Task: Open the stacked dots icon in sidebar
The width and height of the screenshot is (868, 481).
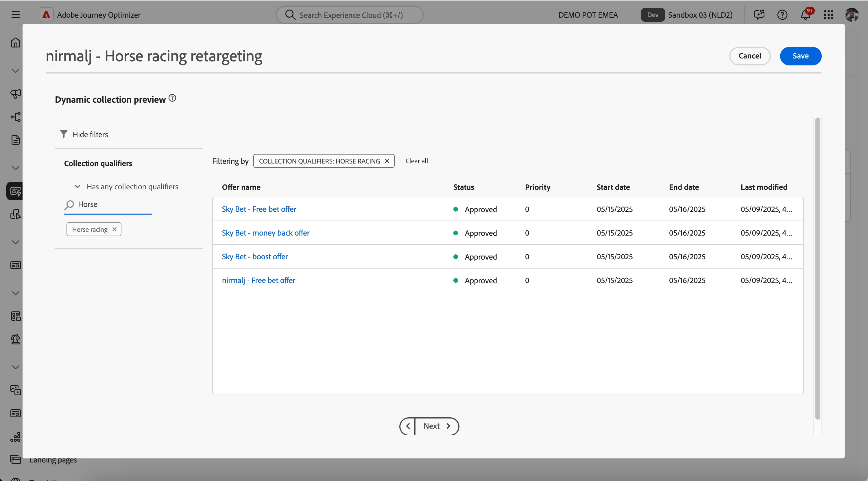Action: 16,437
